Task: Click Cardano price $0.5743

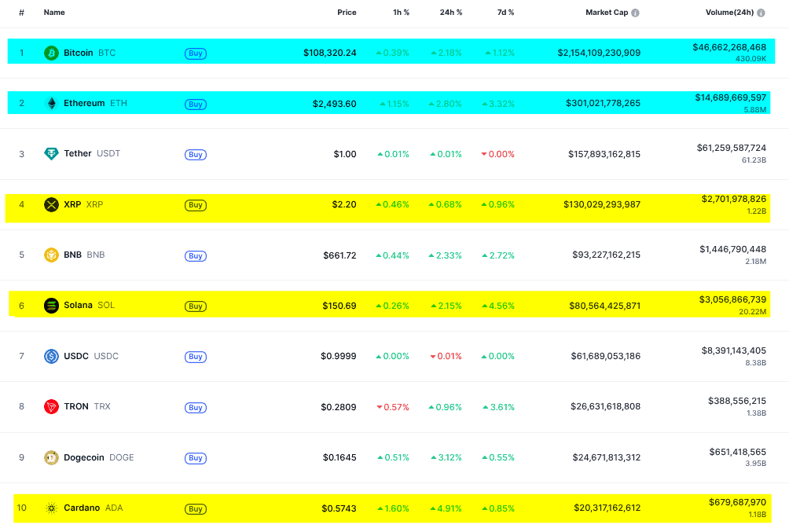Action: coord(339,509)
